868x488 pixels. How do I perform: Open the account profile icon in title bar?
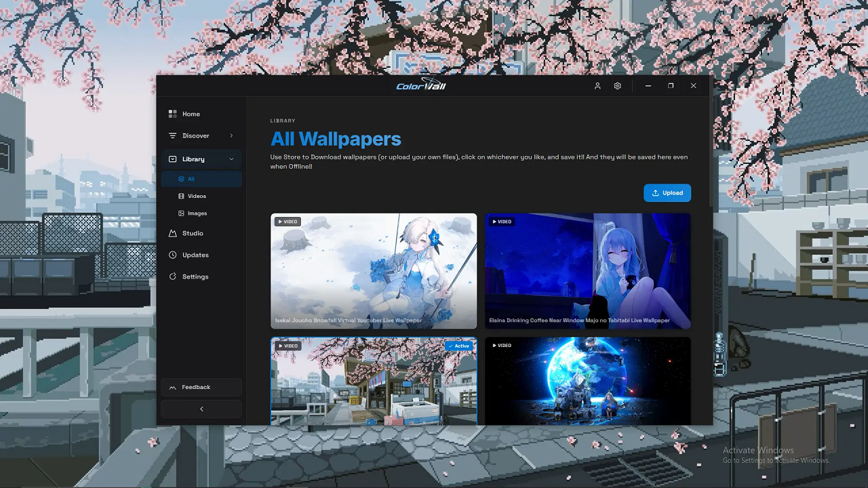[x=597, y=86]
